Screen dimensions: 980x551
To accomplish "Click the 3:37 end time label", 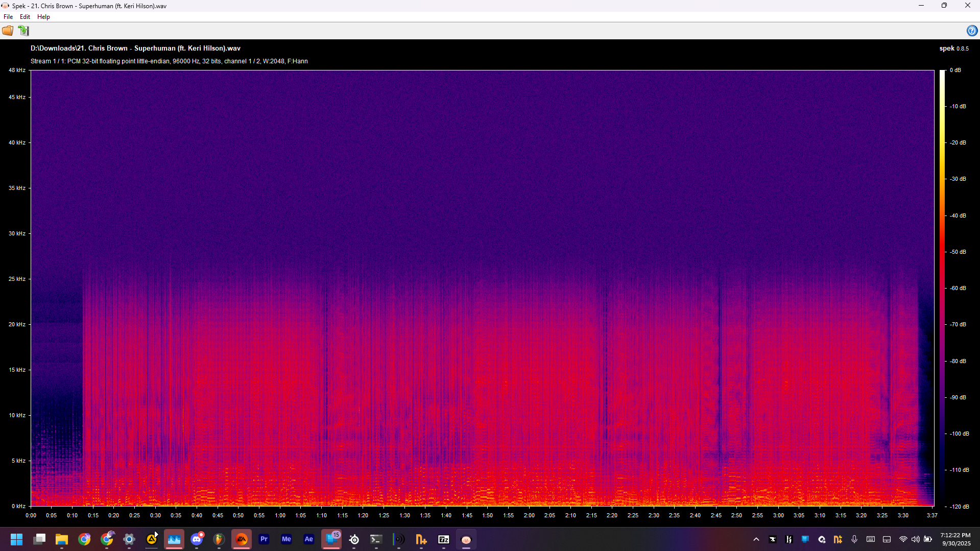I will coord(932,515).
